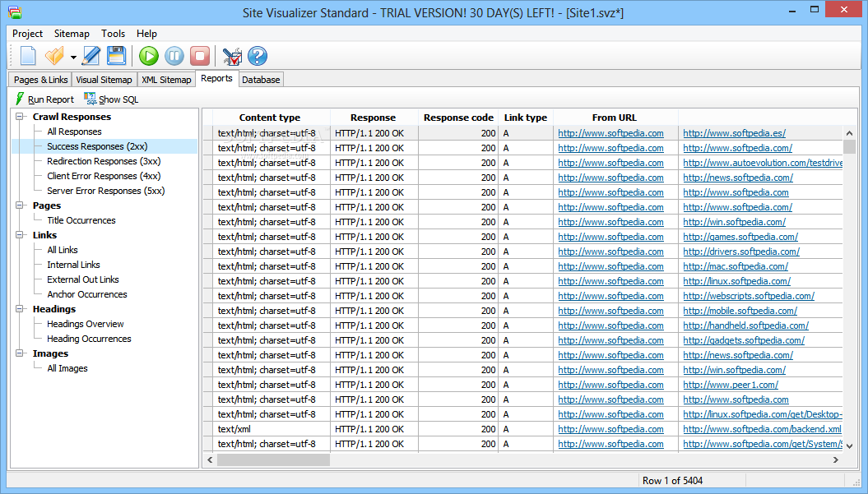Select Success Responses (2xx) report

[97, 146]
